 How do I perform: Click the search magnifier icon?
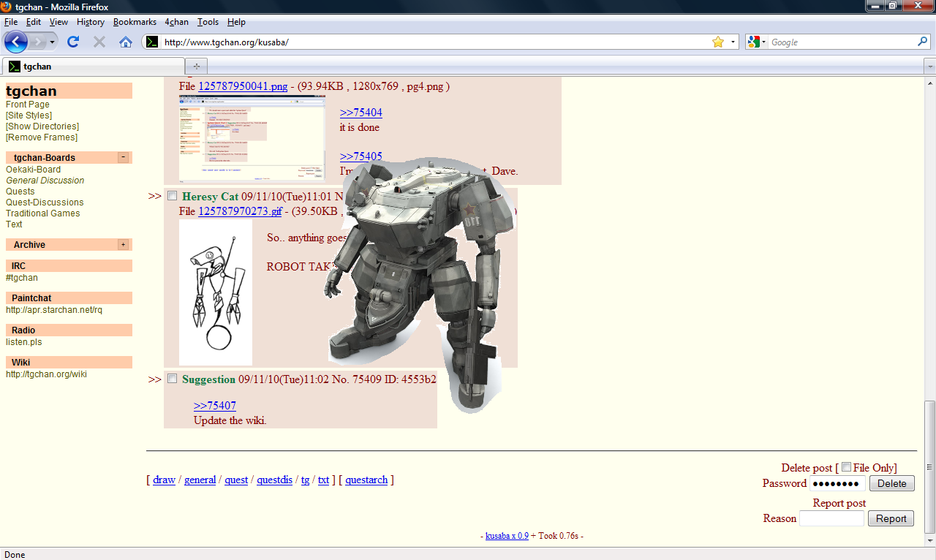click(x=922, y=42)
